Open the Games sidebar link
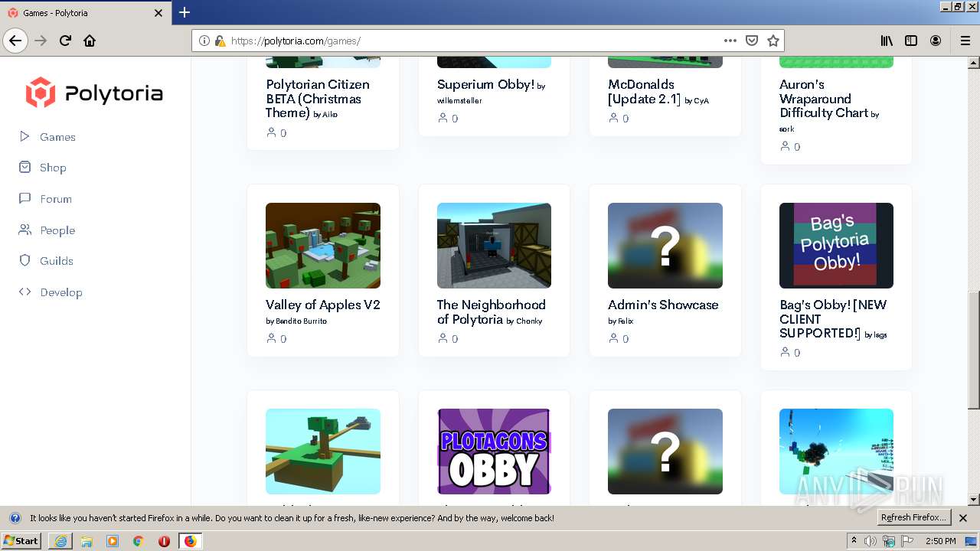This screenshot has height=551, width=980. pos(57,137)
